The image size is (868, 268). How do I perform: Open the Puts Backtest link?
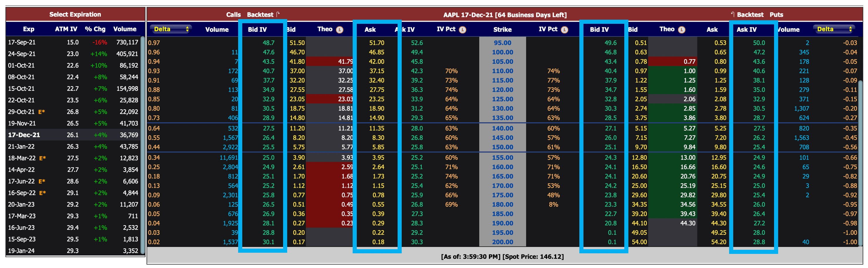pyautogui.click(x=750, y=14)
